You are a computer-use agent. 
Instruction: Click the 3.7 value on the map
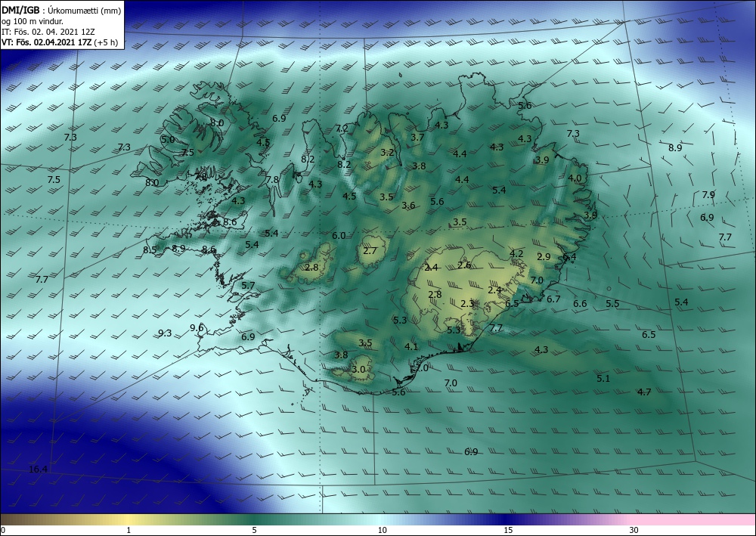(417, 137)
